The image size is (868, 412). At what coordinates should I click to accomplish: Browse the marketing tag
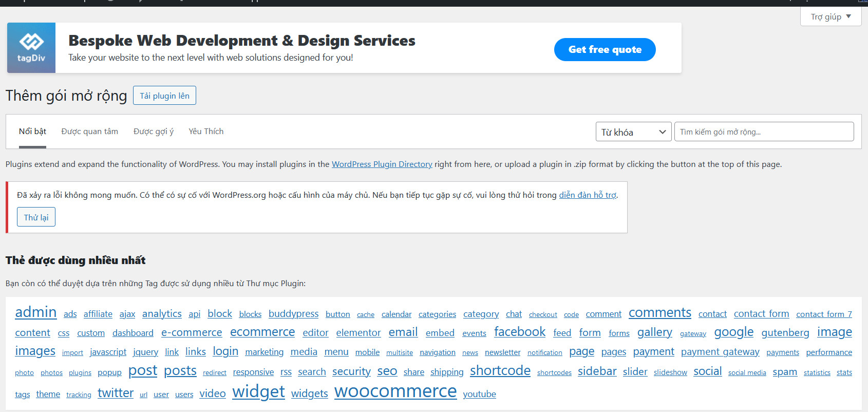[x=265, y=352]
